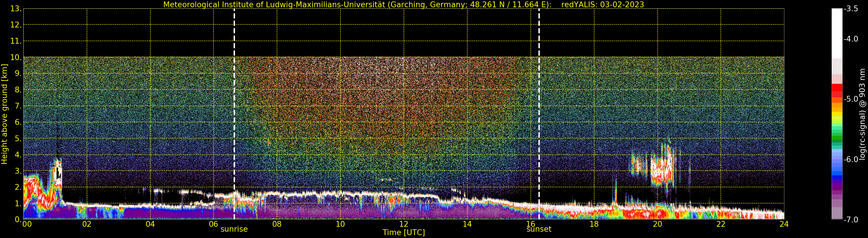Click the 2. height tick label
868x238 pixels.
tap(18, 187)
